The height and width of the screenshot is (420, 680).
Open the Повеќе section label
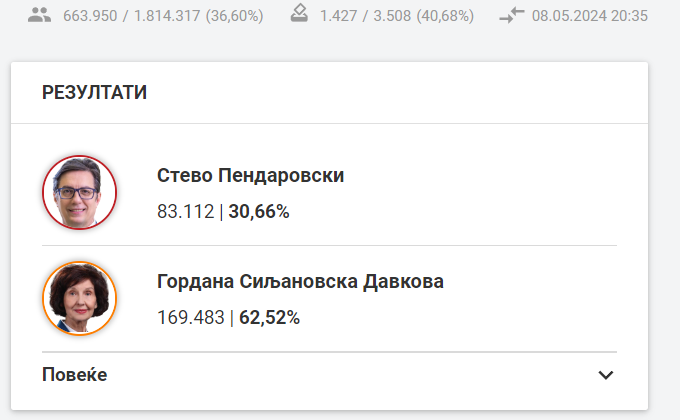click(x=75, y=375)
